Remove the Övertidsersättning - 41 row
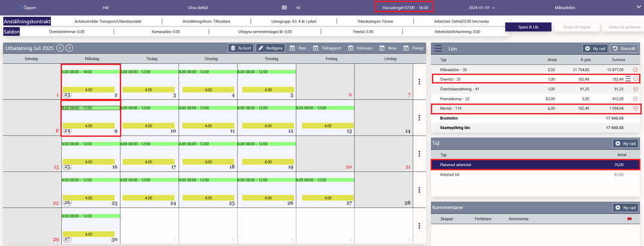 (636, 89)
